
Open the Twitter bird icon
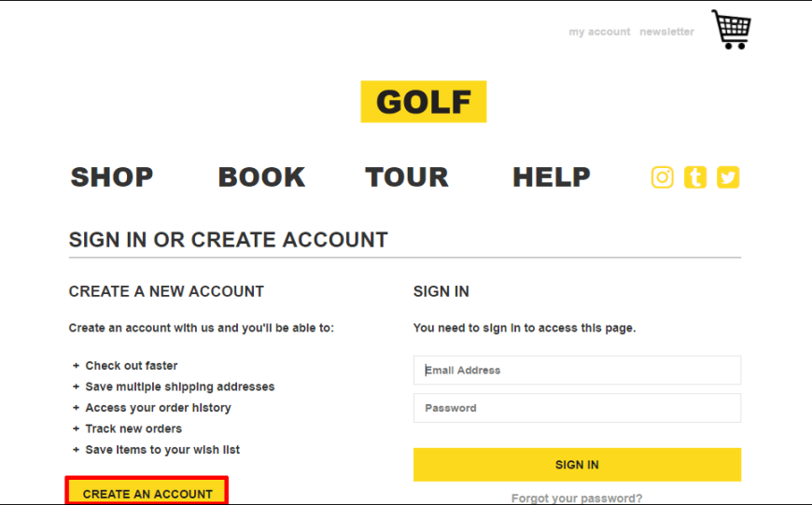point(728,177)
